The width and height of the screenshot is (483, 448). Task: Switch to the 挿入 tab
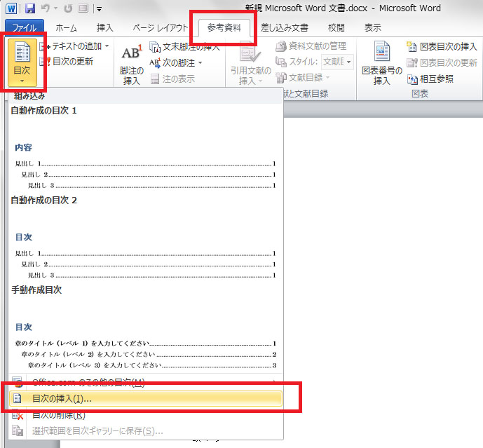[x=104, y=28]
